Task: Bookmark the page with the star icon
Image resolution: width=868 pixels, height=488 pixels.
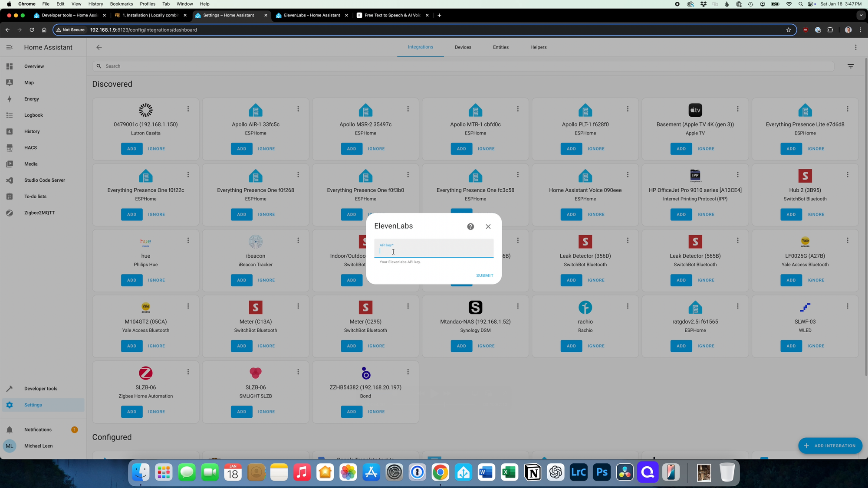Action: pyautogui.click(x=789, y=30)
